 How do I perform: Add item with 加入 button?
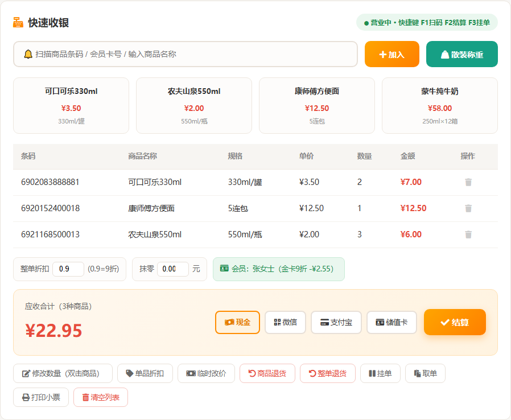(x=392, y=54)
